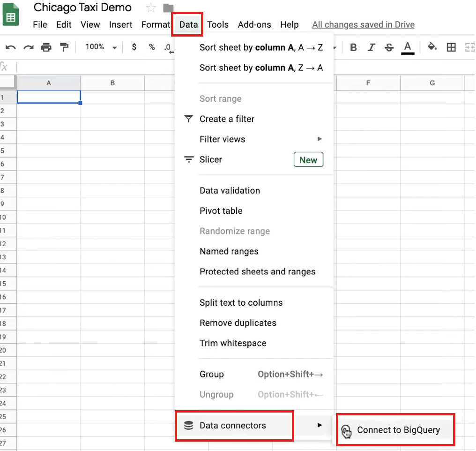Click All changes saved in Drive link
This screenshot has width=476, height=451.
tap(364, 24)
